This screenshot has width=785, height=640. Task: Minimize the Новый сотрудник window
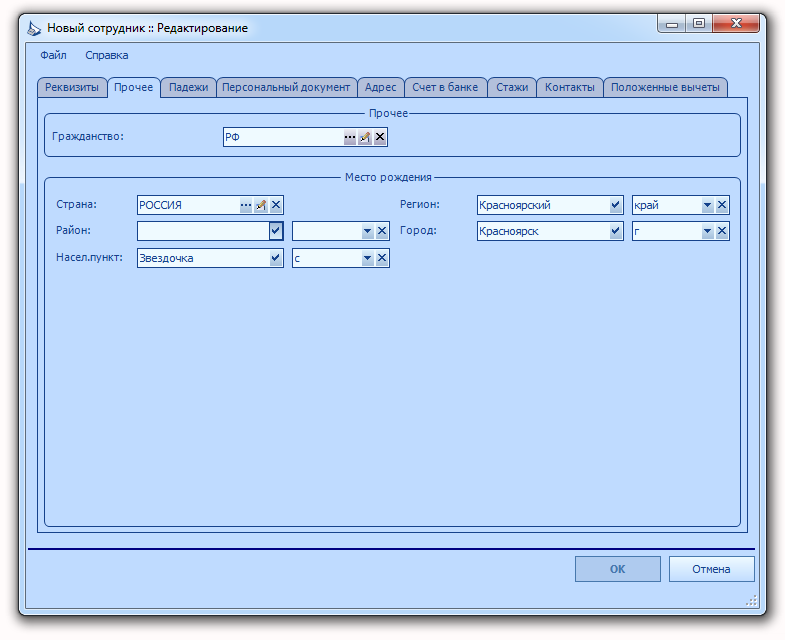672,24
